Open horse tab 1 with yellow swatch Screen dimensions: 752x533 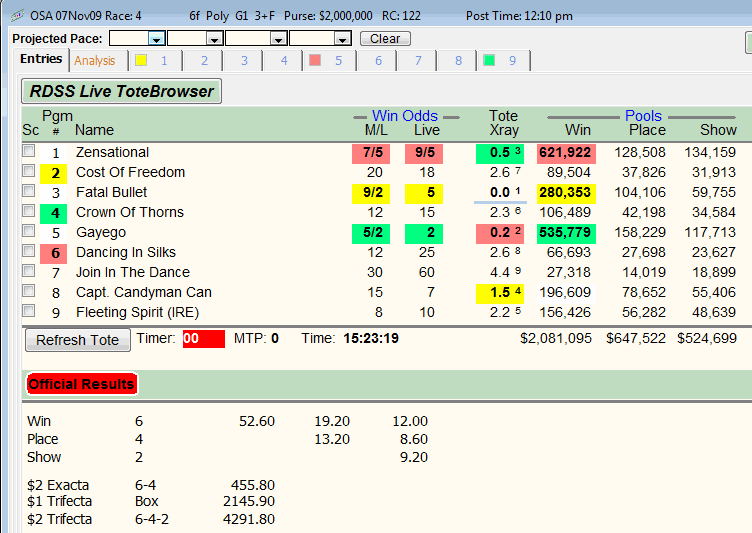pyautogui.click(x=155, y=60)
